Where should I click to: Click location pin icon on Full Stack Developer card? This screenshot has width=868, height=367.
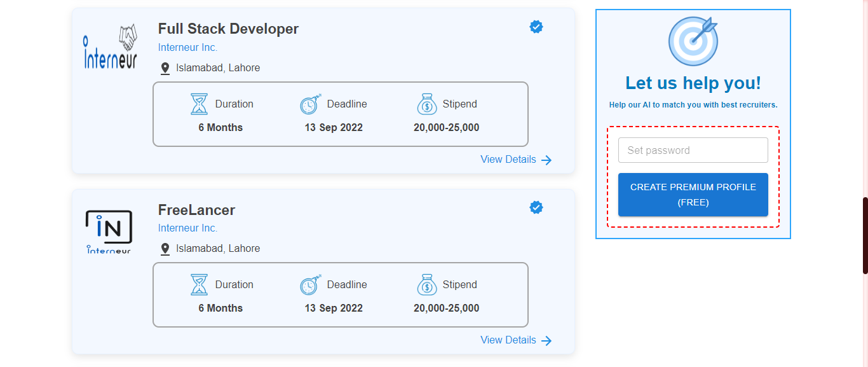pyautogui.click(x=165, y=69)
